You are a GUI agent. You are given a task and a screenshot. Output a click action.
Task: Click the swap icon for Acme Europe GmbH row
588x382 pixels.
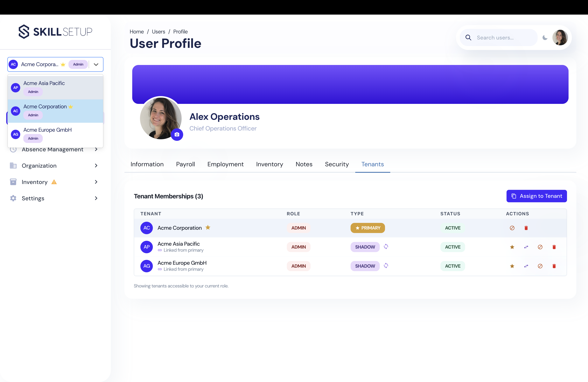point(526,266)
